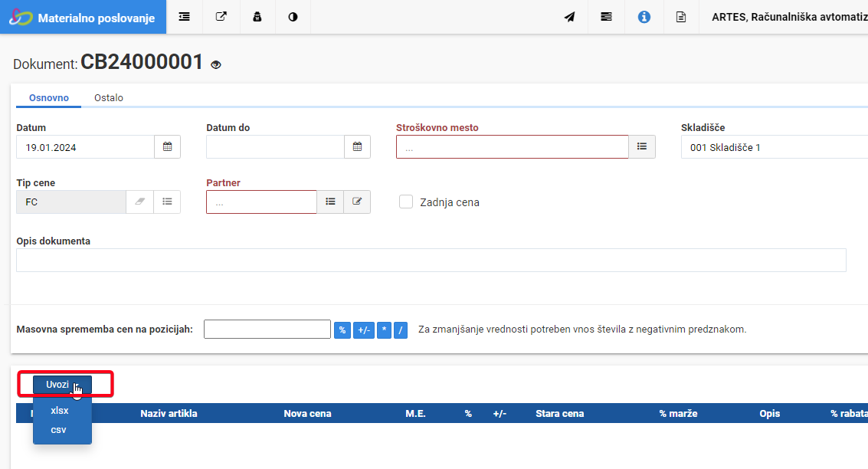Open list lookup for Tip cene
The width and height of the screenshot is (868, 469).
tap(167, 202)
